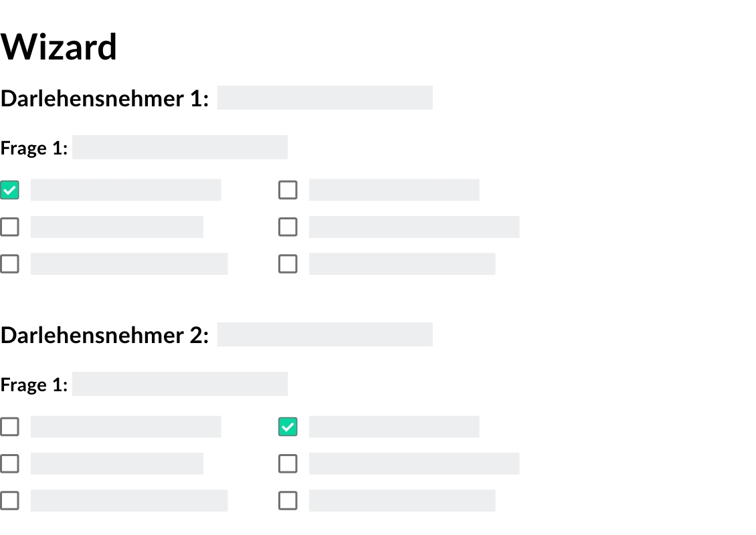Click Frage 1 label under Darlehensnehmer 2
The width and height of the screenshot is (756, 535).
[x=34, y=385]
